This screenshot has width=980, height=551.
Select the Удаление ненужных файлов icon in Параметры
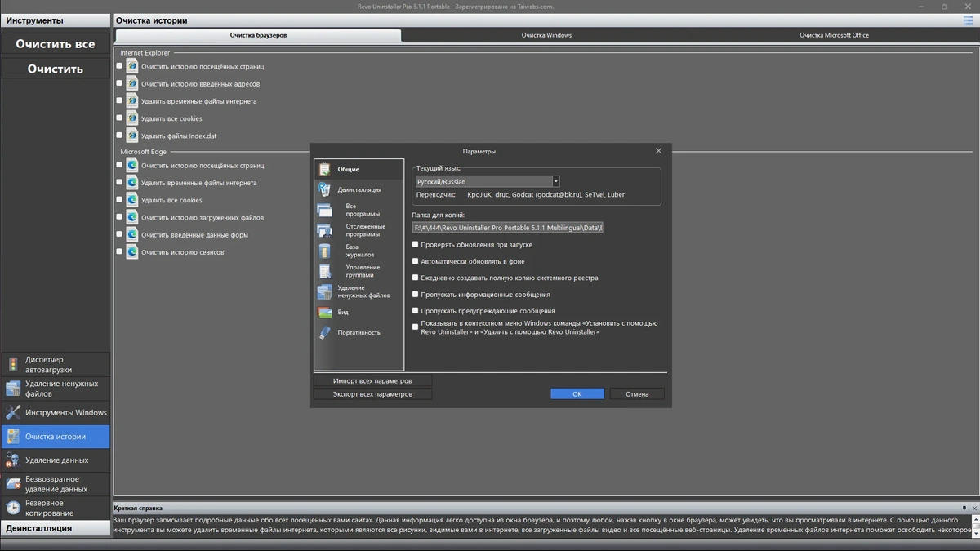click(x=325, y=291)
